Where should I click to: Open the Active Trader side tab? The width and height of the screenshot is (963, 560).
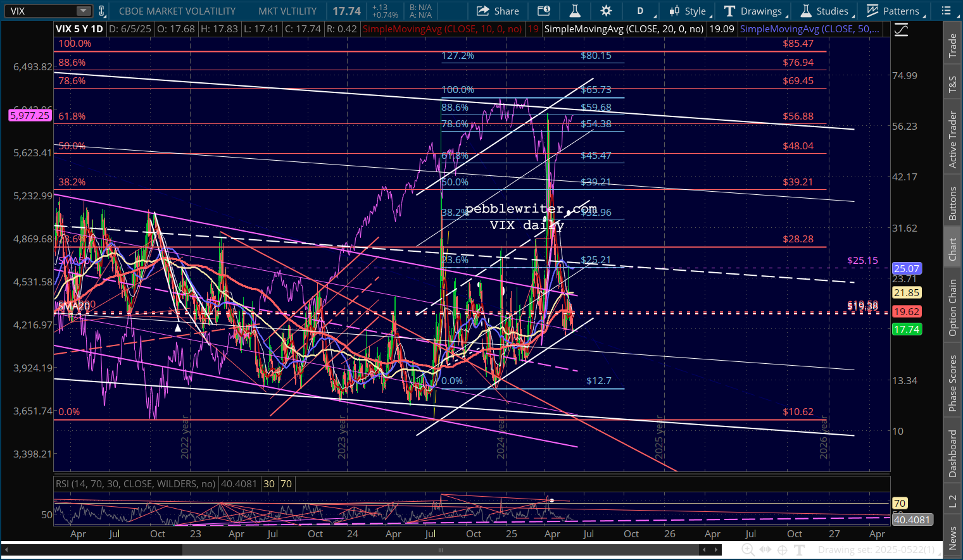click(952, 140)
